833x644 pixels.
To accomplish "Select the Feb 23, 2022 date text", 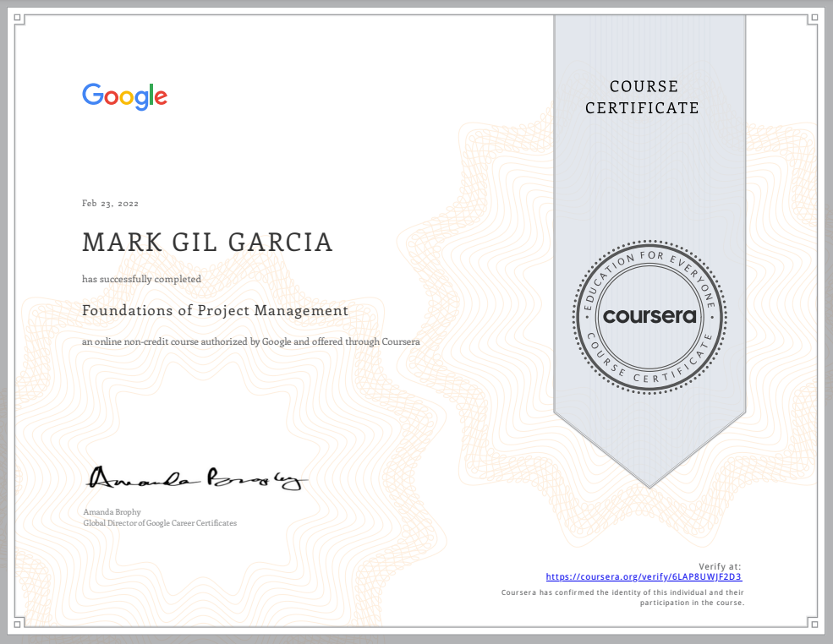I will pyautogui.click(x=109, y=203).
